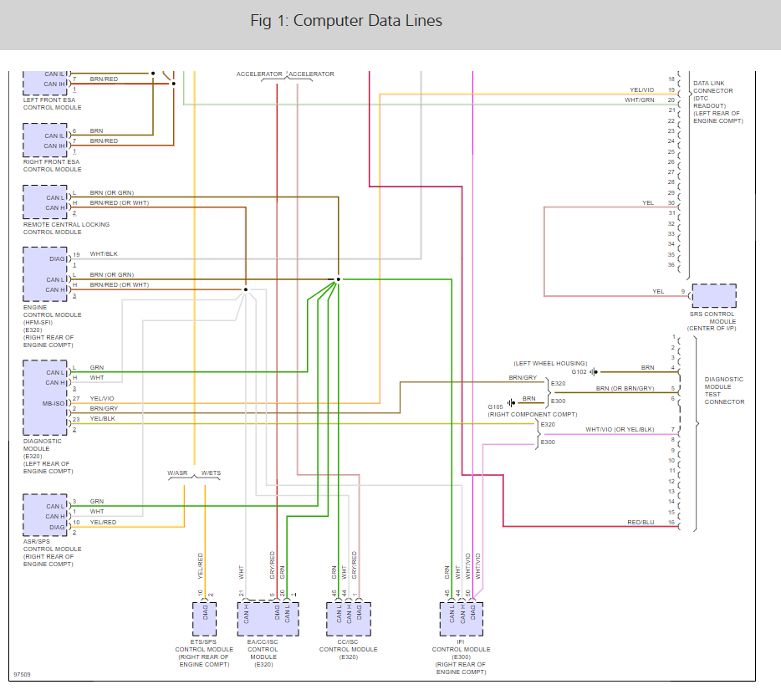The height and width of the screenshot is (700, 781).
Task: Select the Diagnostic Module Test Connector label
Action: [724, 391]
